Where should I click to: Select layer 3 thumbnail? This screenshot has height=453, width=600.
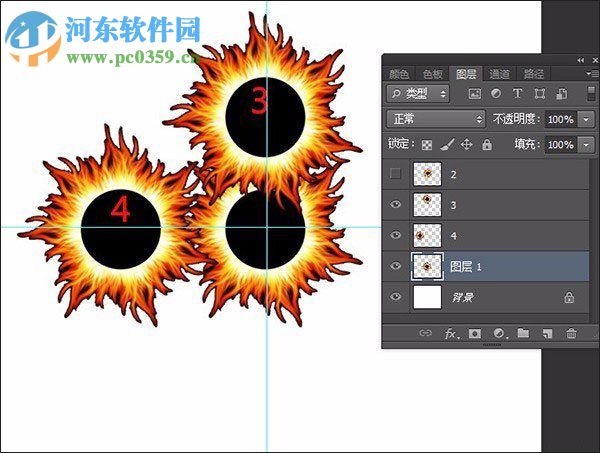click(x=427, y=204)
